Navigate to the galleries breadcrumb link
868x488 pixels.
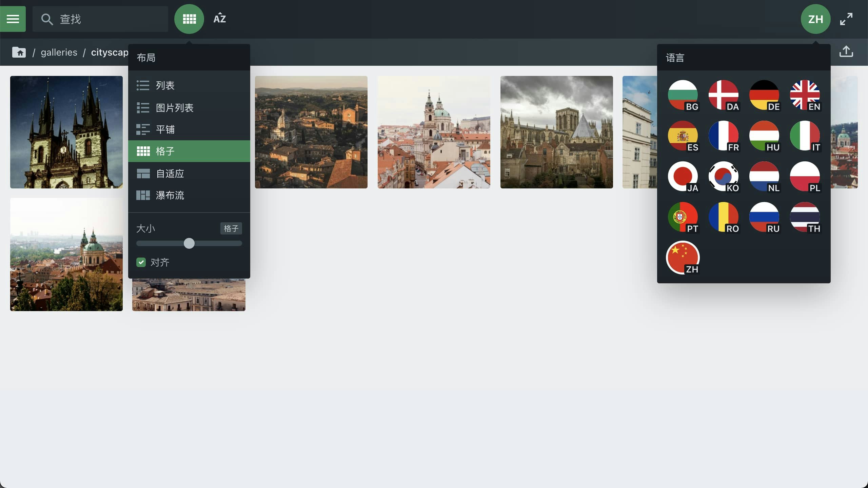pos(59,52)
